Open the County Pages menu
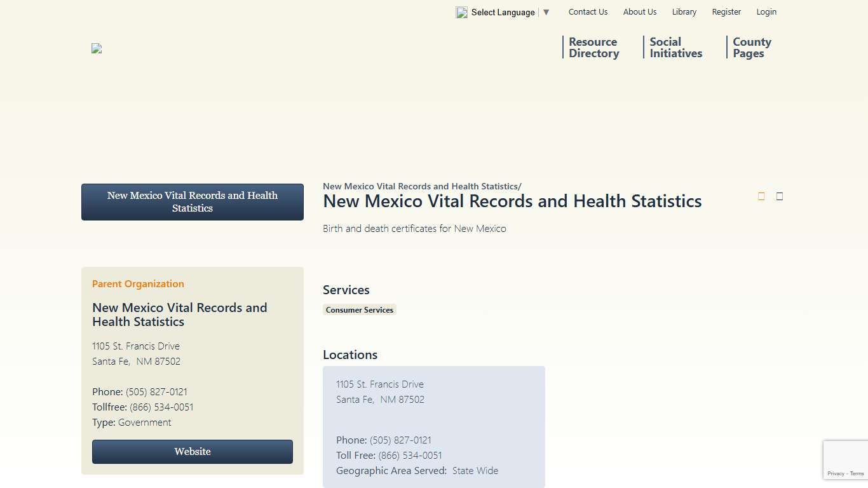 752,48
